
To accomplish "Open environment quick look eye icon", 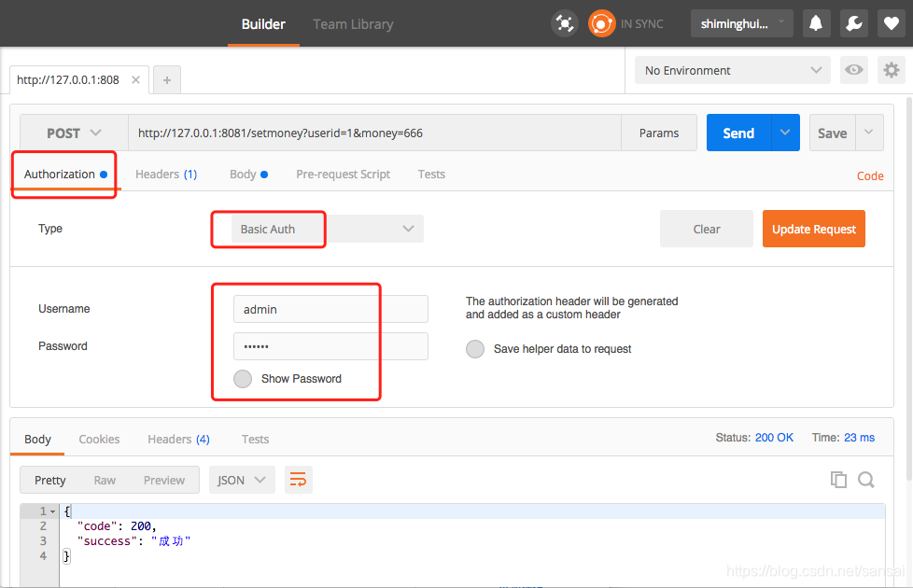I will 853,70.
